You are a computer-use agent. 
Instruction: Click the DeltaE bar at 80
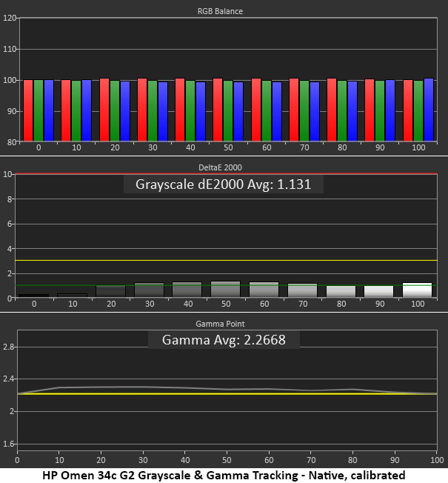[x=341, y=291]
